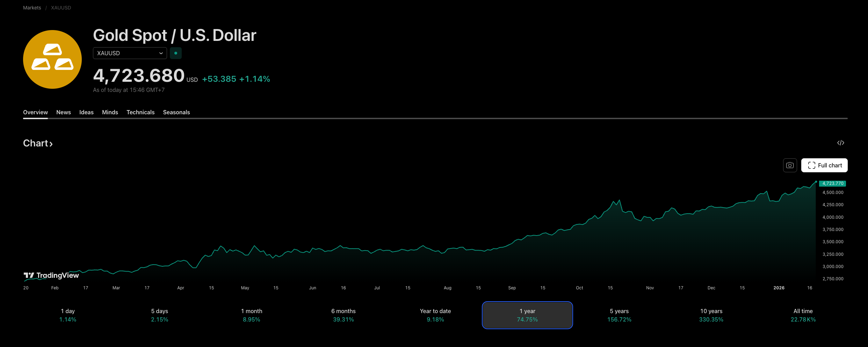Open the XAUUSD symbol dropdown
The image size is (868, 347).
[x=130, y=53]
